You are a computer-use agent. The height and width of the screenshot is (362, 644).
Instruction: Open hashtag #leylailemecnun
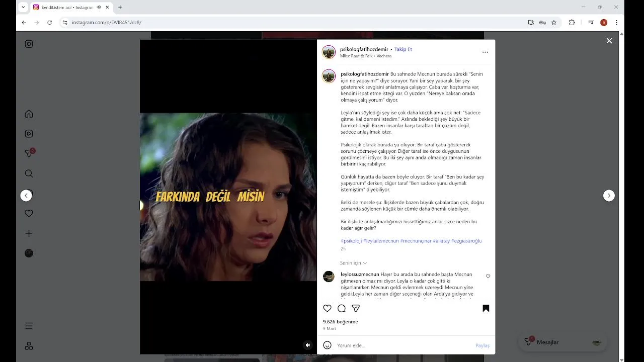pyautogui.click(x=381, y=241)
